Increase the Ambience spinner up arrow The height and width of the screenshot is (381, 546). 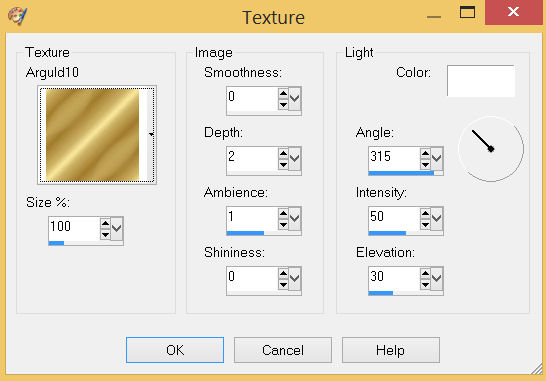[x=283, y=213]
